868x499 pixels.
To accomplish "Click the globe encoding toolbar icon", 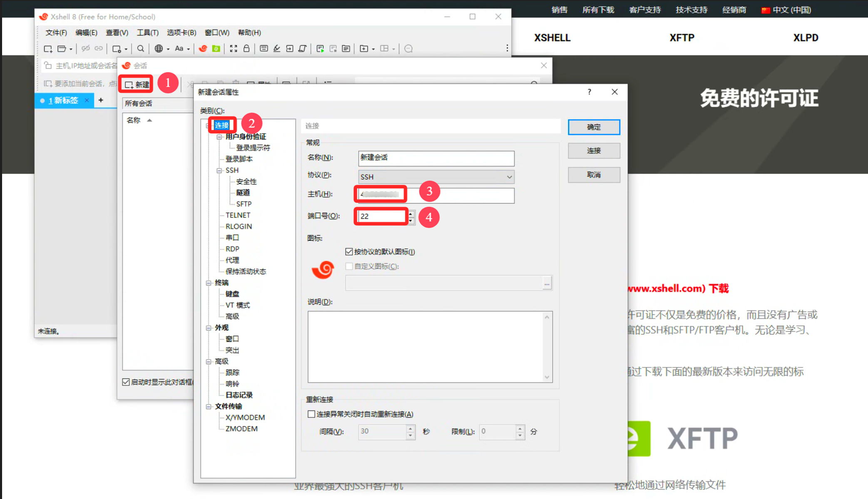I will click(x=159, y=49).
